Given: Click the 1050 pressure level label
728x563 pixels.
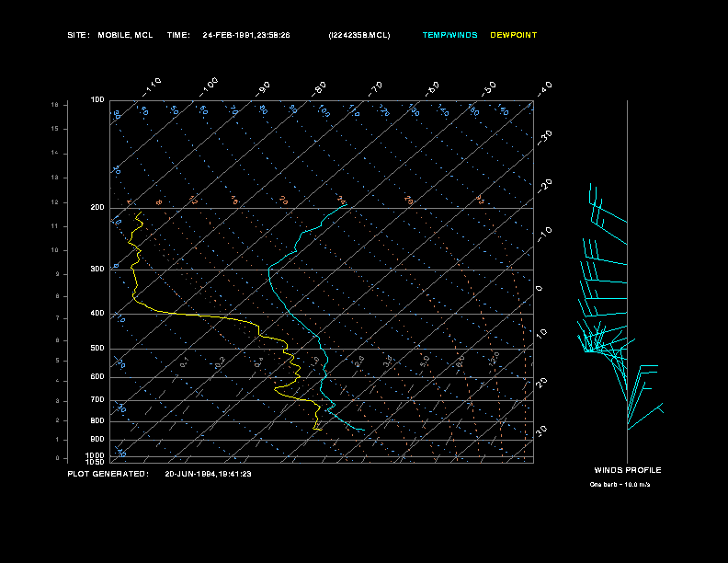Looking at the screenshot, I should [x=96, y=462].
